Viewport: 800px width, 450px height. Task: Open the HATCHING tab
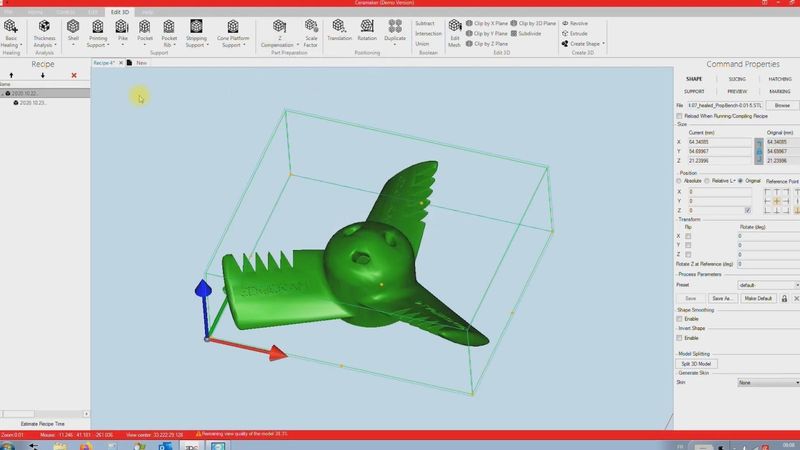click(780, 79)
